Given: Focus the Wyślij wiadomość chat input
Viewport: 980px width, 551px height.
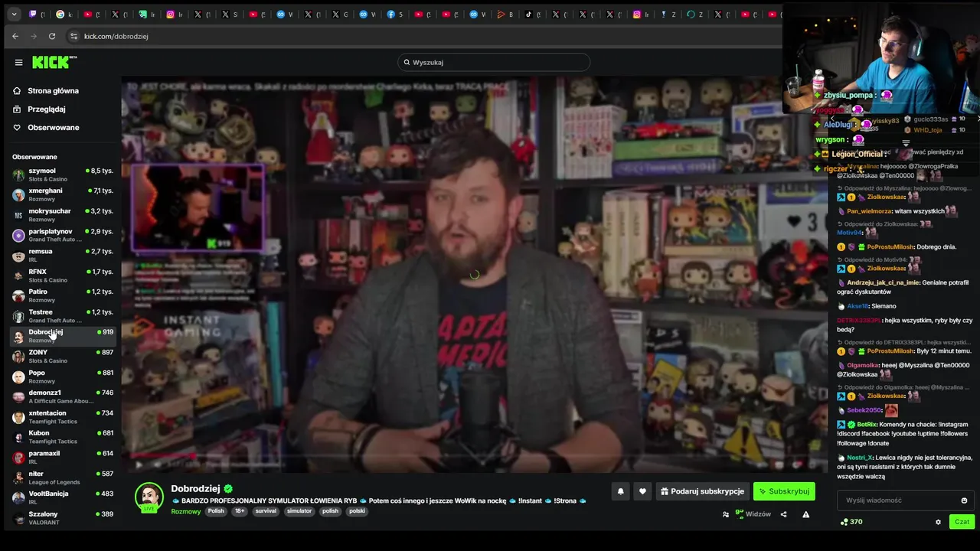Looking at the screenshot, I should (906, 500).
